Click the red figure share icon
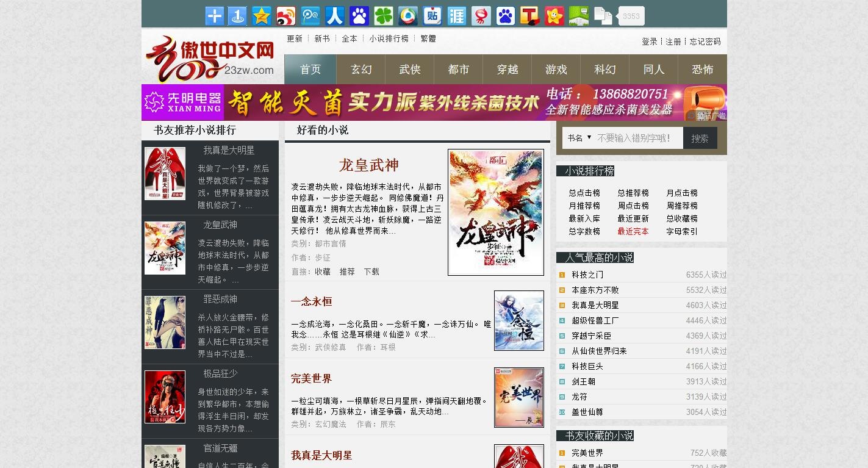 point(481,16)
